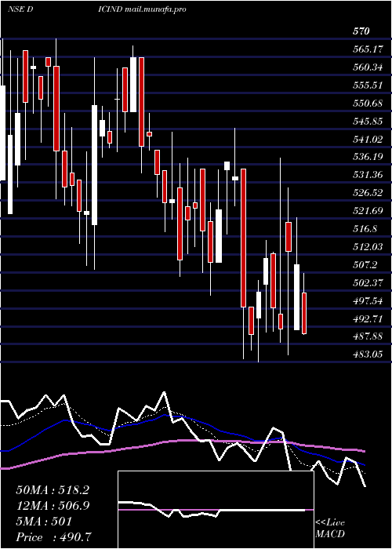
Task: Click the <<Live MACD label
Action: click(x=330, y=529)
